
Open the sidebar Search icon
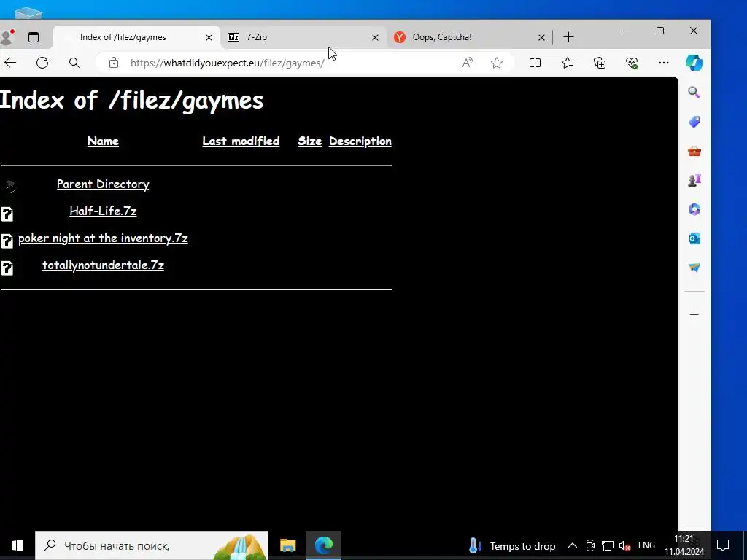(694, 93)
